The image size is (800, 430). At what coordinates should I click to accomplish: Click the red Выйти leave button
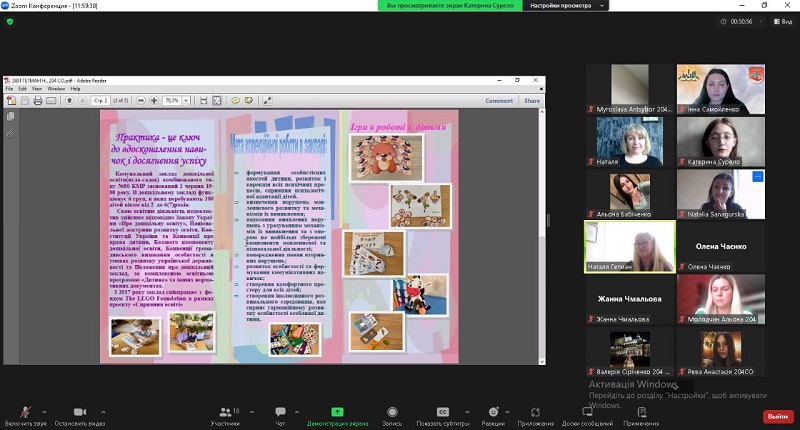coord(776,416)
